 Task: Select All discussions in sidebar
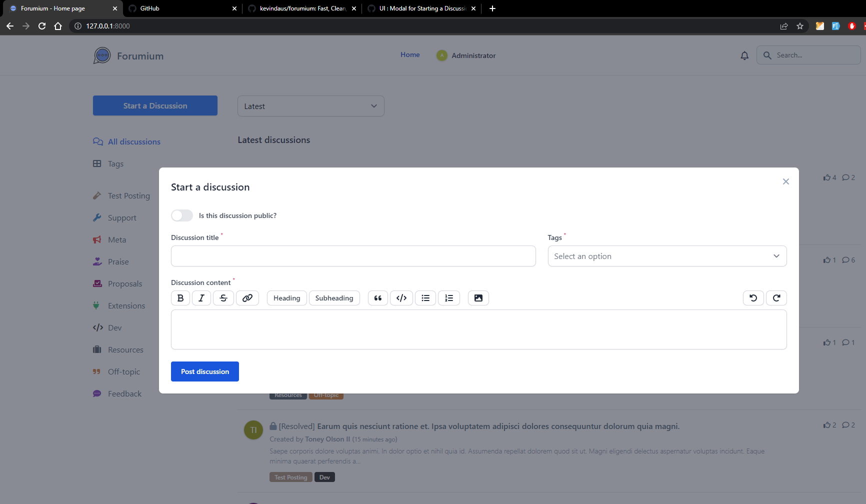(x=127, y=142)
